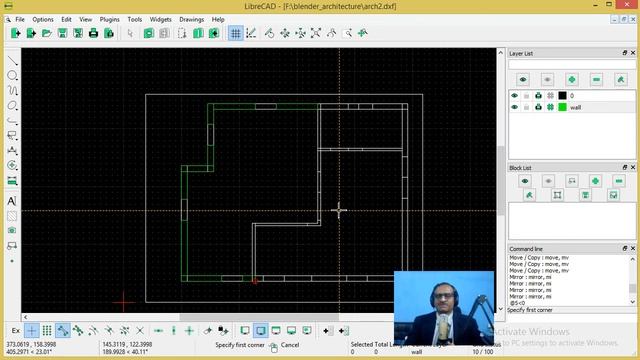Open the File menu

point(20,19)
